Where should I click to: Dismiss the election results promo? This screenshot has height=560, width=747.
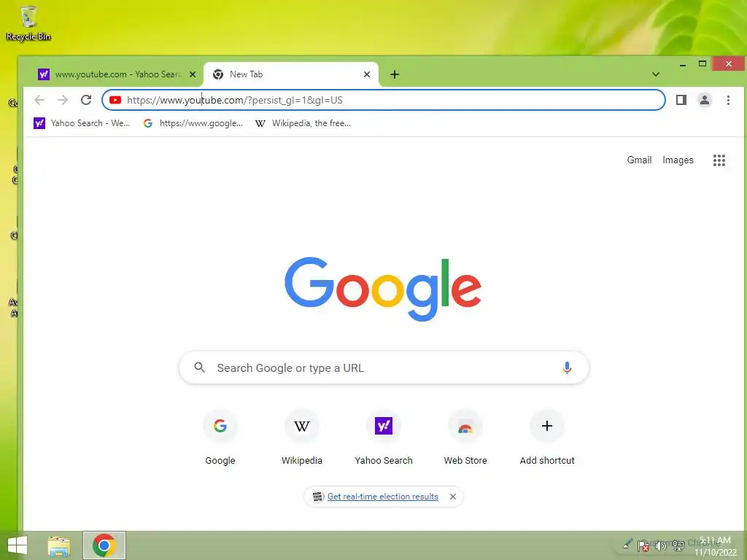[x=452, y=497]
